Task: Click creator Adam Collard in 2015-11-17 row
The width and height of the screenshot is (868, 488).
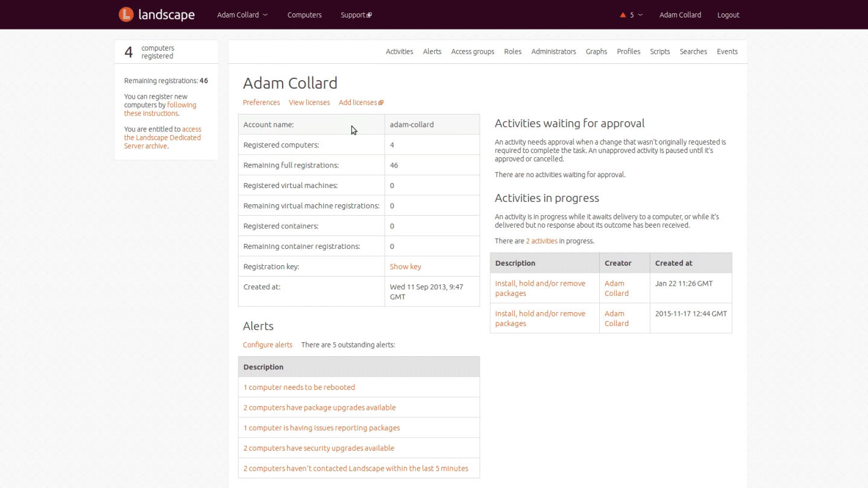Action: coord(617,318)
